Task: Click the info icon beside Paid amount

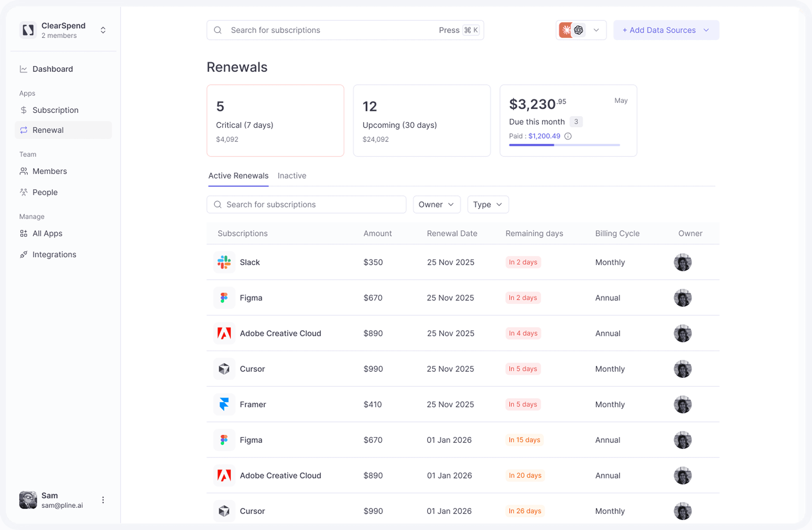Action: point(568,136)
